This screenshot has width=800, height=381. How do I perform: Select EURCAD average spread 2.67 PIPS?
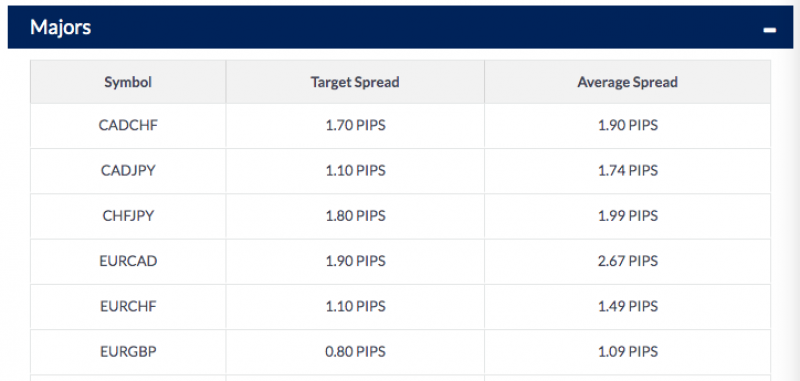click(x=628, y=261)
